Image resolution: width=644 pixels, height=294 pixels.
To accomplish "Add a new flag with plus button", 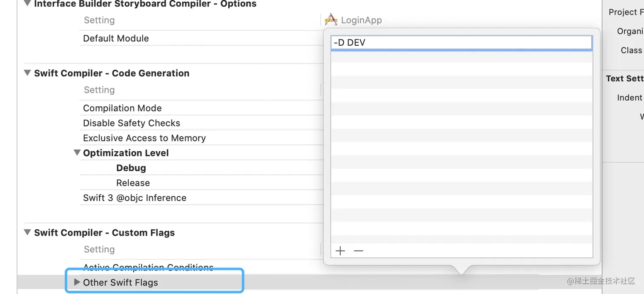I will pos(340,251).
